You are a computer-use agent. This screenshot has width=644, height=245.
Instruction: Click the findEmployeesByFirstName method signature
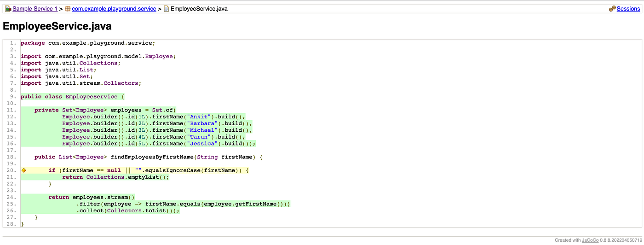coord(149,157)
